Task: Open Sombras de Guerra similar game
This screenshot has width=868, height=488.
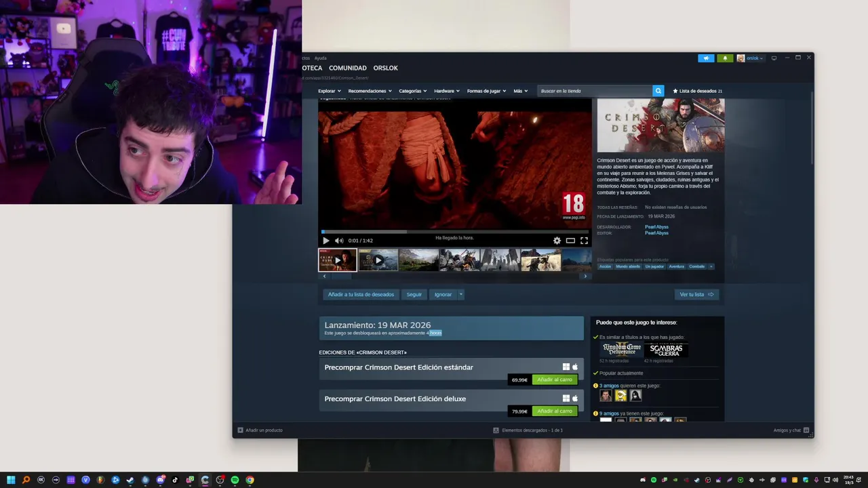Action: click(666, 350)
